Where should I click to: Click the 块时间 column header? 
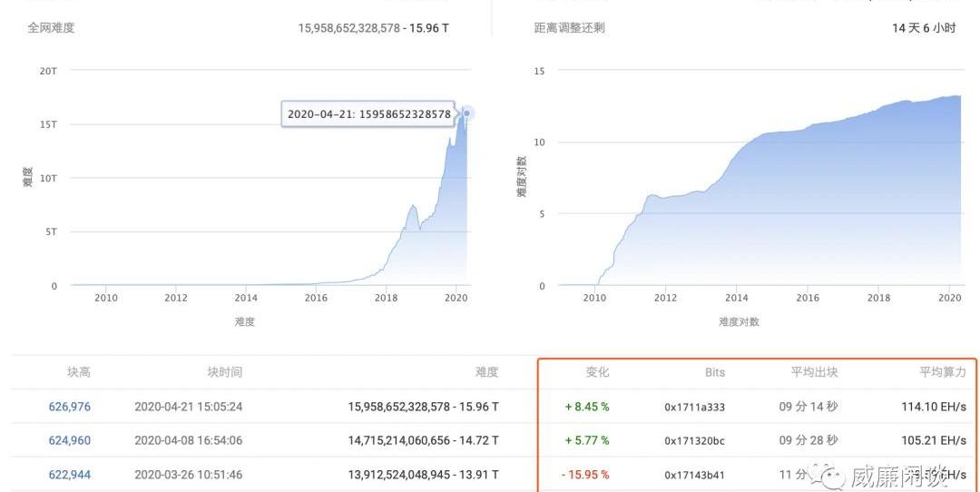[x=224, y=372]
